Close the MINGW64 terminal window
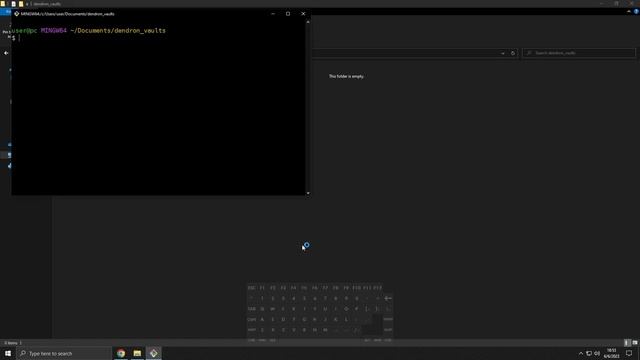 [x=303, y=13]
